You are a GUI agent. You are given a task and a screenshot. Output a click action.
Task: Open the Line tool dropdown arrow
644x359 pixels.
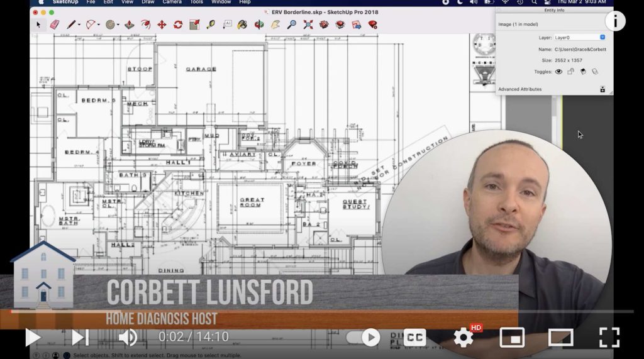pyautogui.click(x=79, y=25)
